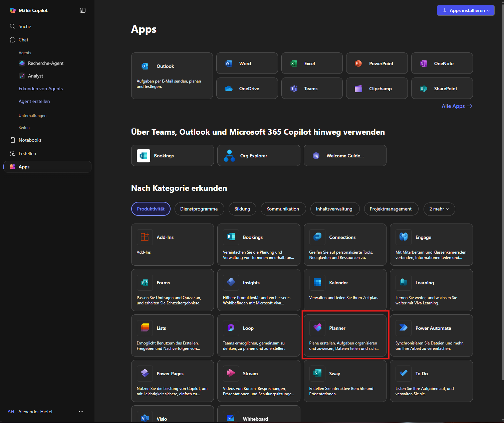Open the To Do app tile
504x423 pixels.
(x=431, y=381)
